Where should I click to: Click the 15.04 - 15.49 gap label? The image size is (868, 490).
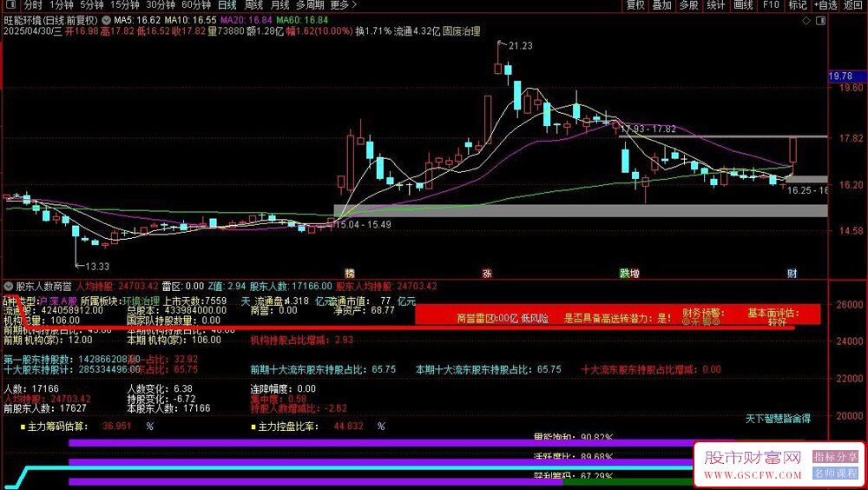(x=364, y=224)
